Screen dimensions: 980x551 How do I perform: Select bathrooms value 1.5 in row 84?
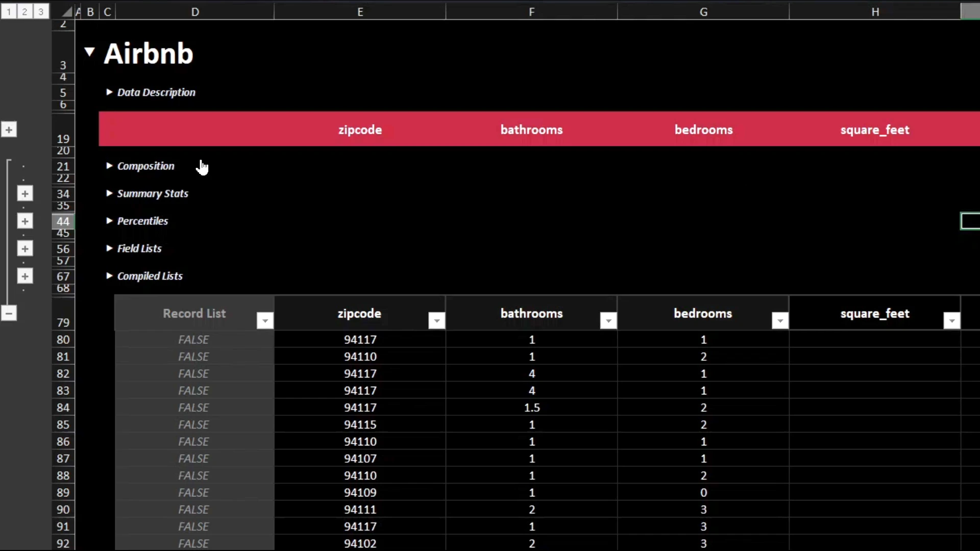click(532, 408)
